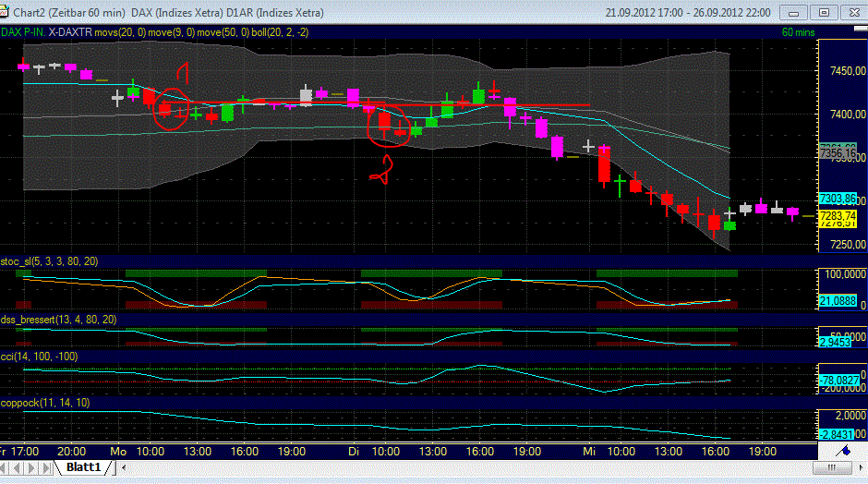Click the Di day marker on time axis

coord(354,452)
